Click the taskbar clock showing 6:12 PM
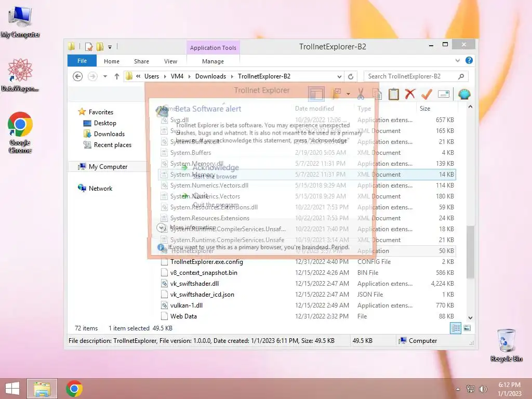Image resolution: width=532 pixels, height=399 pixels. click(x=510, y=389)
